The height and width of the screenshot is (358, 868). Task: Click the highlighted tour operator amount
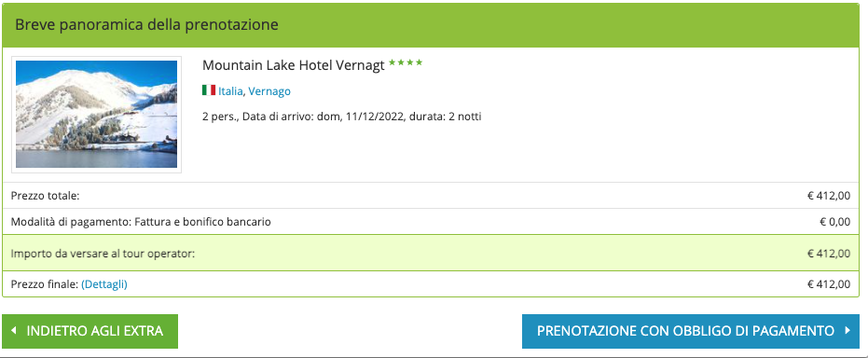[829, 254]
